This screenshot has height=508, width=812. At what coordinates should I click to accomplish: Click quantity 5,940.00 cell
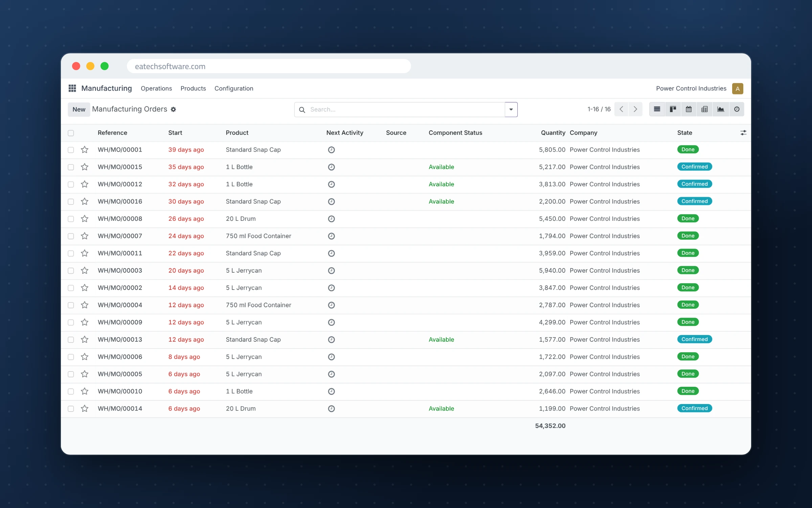552,271
